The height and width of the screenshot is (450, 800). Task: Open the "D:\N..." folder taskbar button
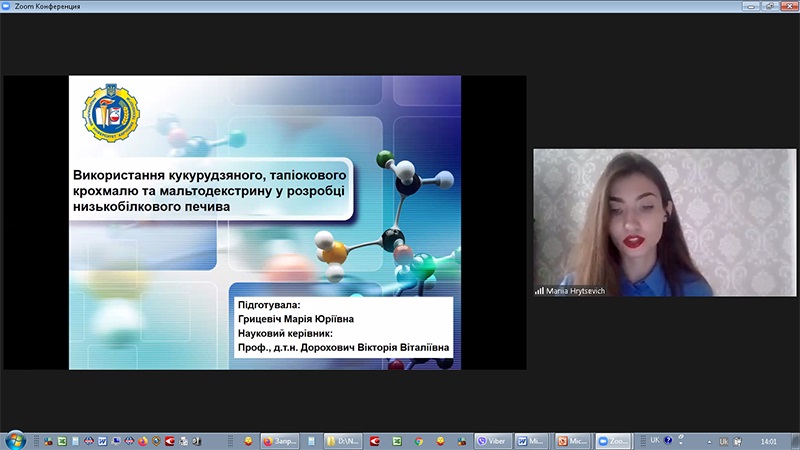[x=343, y=441]
